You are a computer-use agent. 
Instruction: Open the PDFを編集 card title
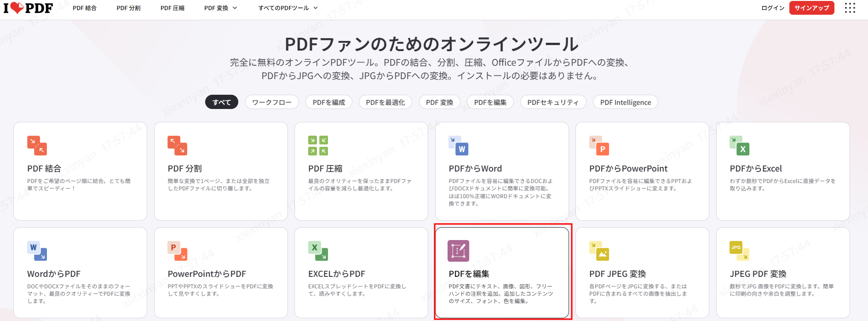[x=469, y=274]
